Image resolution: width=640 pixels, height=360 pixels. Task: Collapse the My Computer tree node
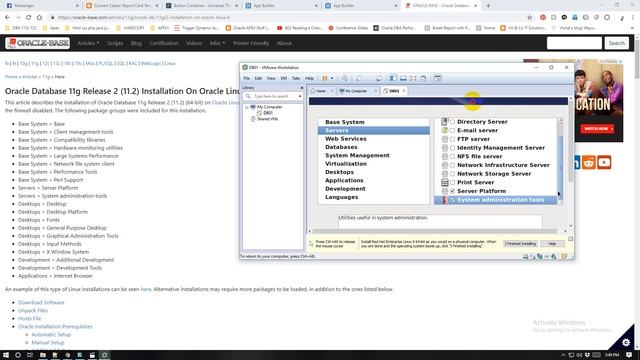[x=247, y=107]
